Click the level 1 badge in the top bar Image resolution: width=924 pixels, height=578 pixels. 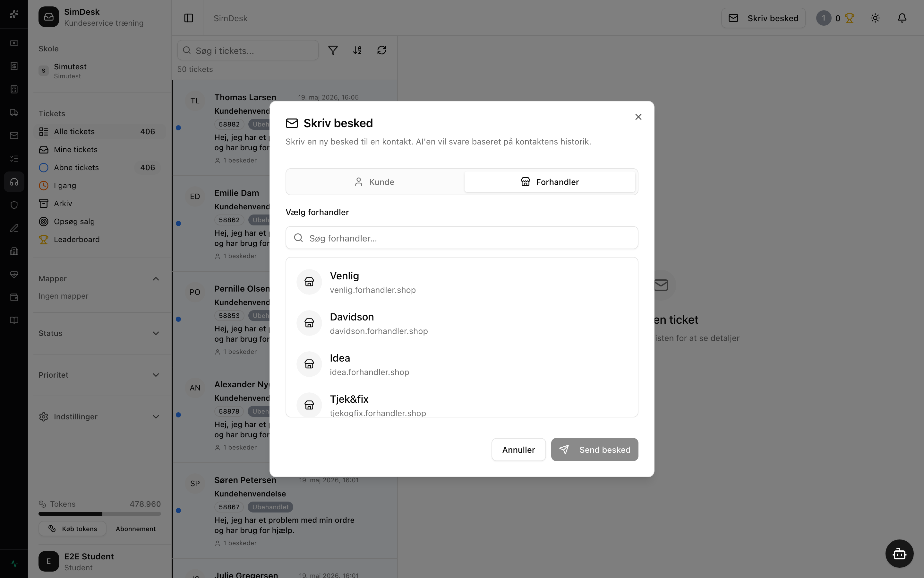point(824,18)
